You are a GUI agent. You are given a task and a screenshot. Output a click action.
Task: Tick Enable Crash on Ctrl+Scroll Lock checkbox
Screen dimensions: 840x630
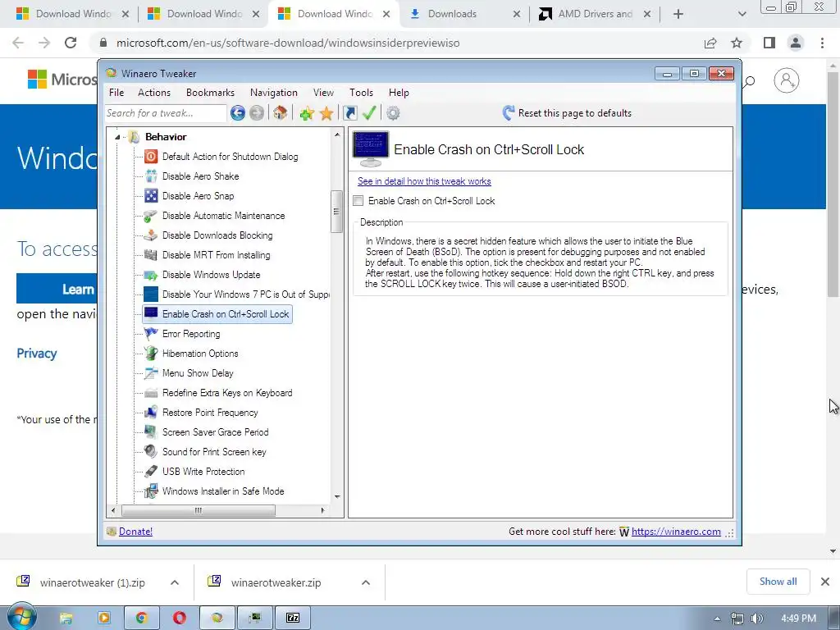[x=358, y=201]
